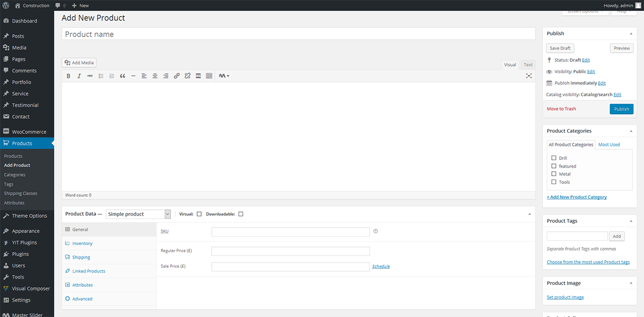
Task: Toggle italic formatting in editor
Action: point(79,76)
